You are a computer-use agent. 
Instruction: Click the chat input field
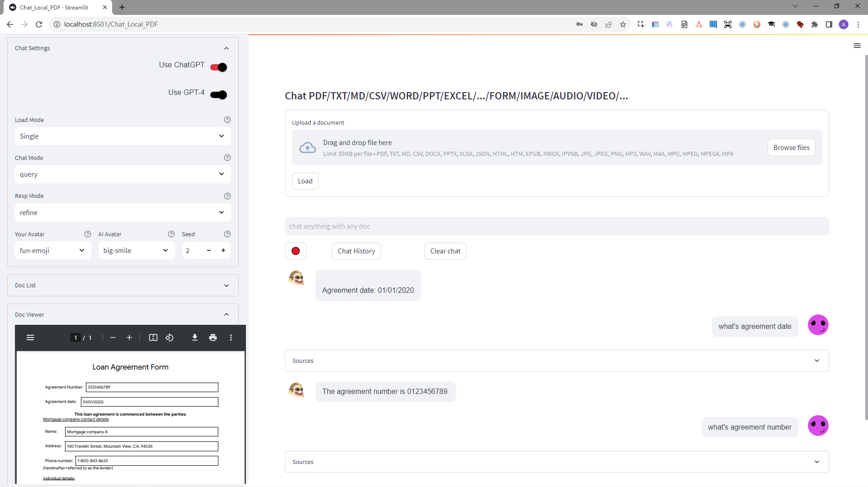tap(556, 226)
